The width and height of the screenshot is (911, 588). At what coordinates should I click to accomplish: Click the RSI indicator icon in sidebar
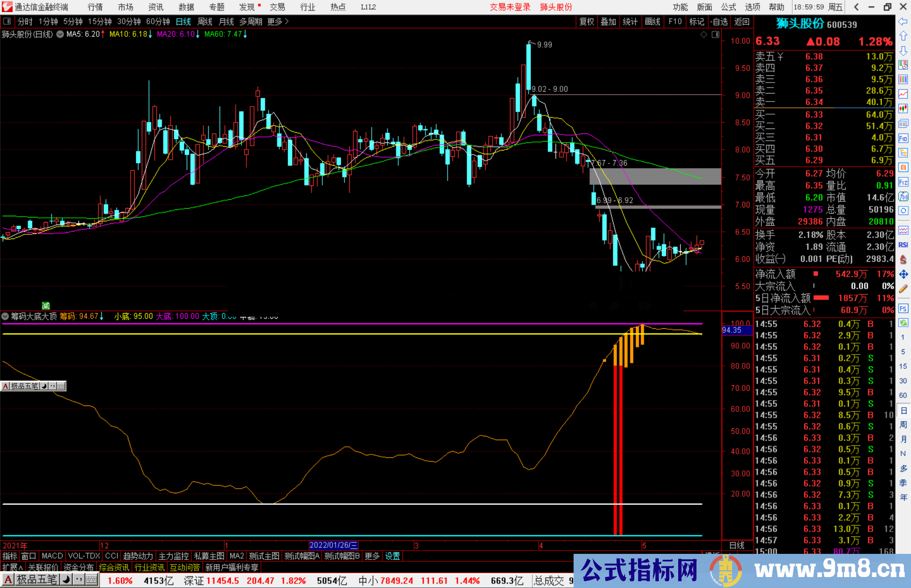click(903, 245)
